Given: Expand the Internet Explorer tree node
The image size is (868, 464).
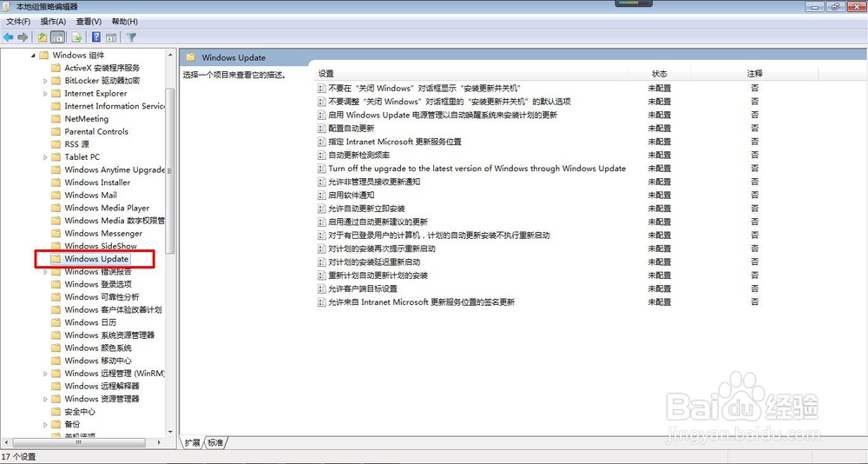Looking at the screenshot, I should 45,93.
